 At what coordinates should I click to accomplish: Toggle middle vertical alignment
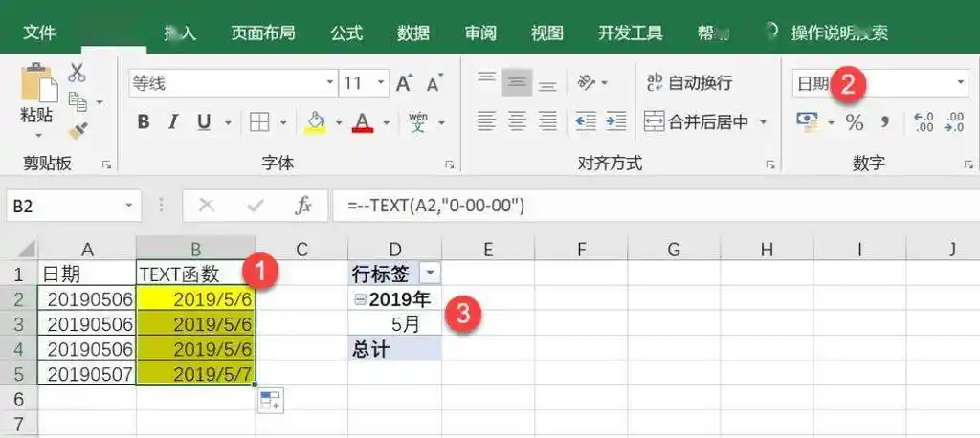517,82
